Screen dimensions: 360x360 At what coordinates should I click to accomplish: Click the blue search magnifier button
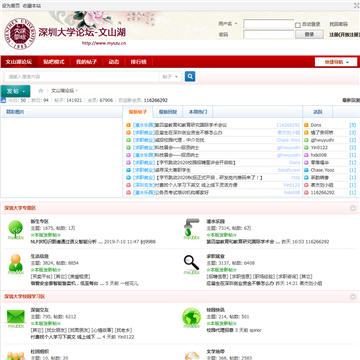pyautogui.click(x=190, y=77)
